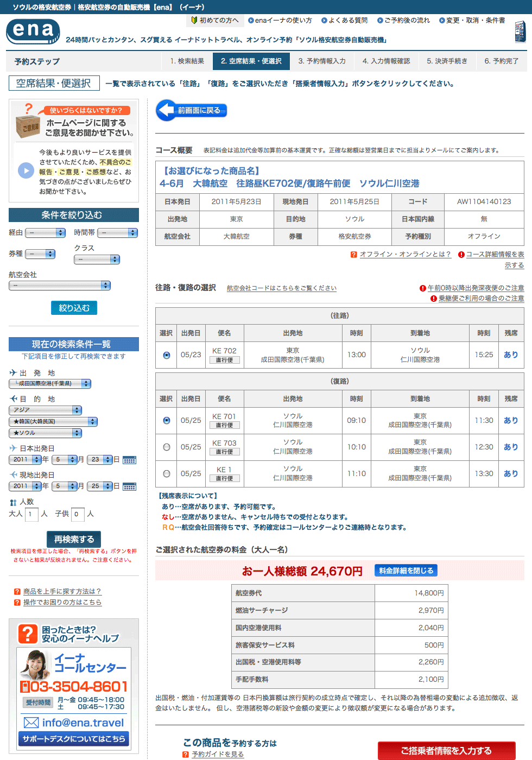Click the warning icon for 午前0時以降出発 notice
The width and height of the screenshot is (532, 760).
tap(423, 288)
